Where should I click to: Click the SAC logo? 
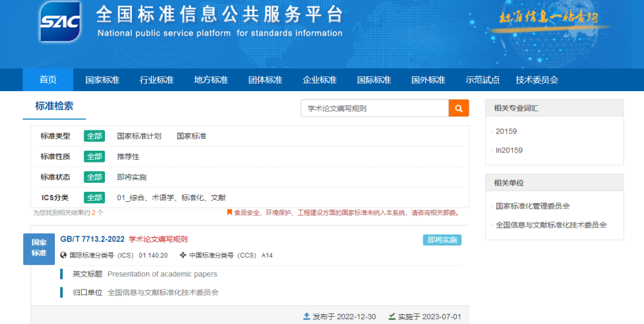(x=60, y=22)
